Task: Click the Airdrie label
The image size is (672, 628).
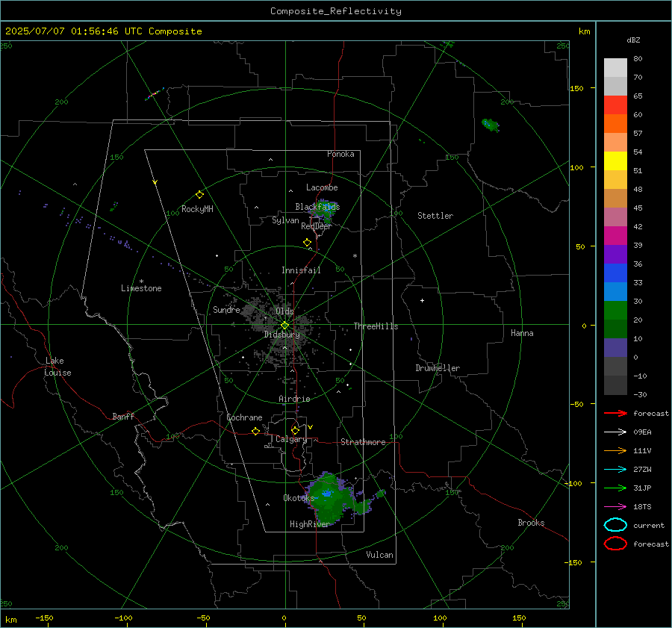Action: tap(294, 399)
